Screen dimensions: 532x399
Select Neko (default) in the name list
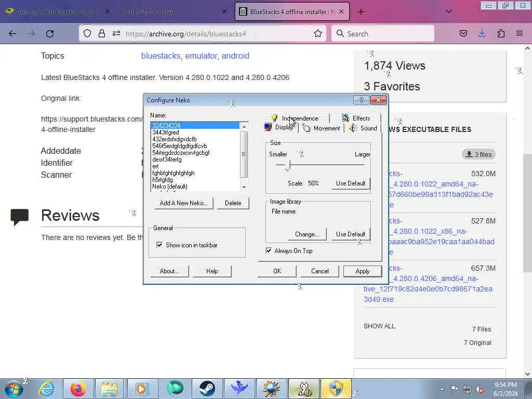[195, 187]
